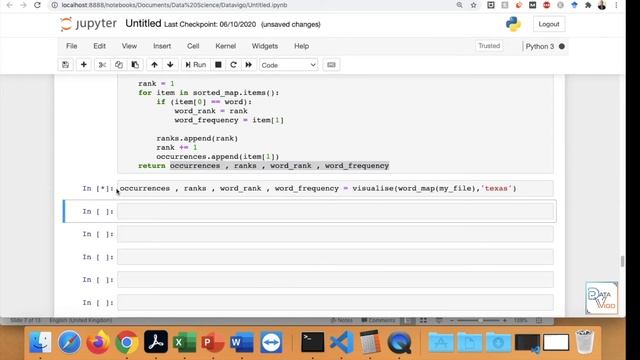Open the Edit menu
640x360 pixels.
click(99, 46)
